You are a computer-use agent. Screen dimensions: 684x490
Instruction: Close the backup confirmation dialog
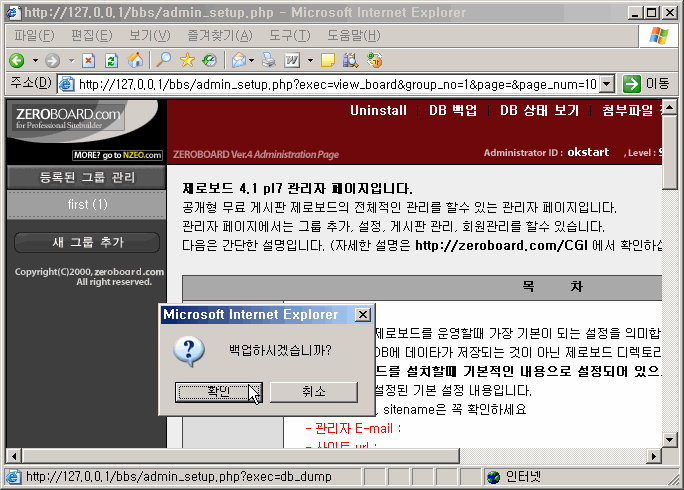tap(363, 315)
